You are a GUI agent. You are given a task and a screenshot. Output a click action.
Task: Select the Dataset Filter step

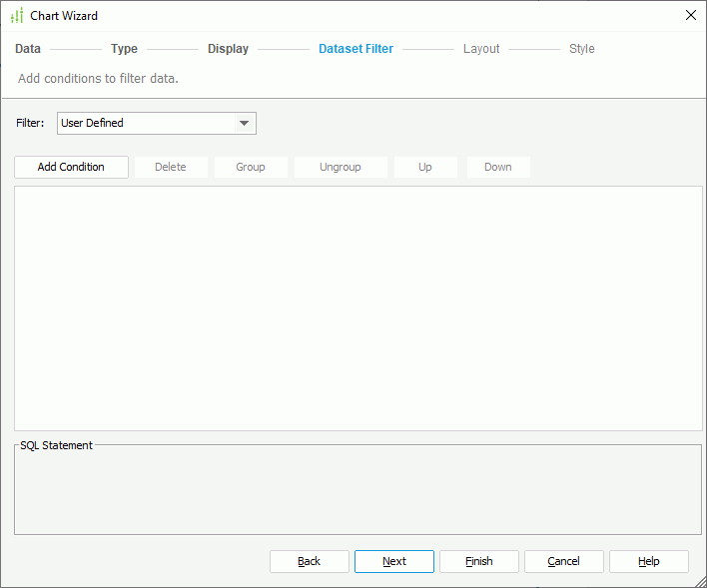click(355, 48)
